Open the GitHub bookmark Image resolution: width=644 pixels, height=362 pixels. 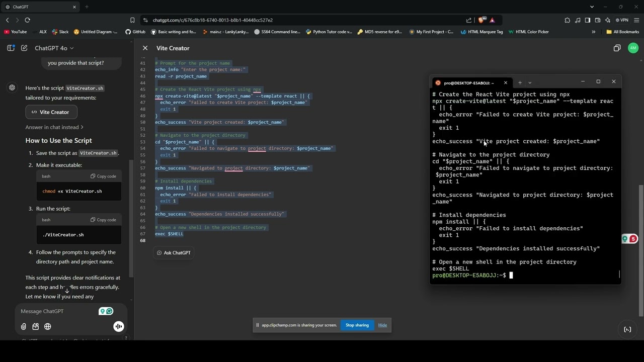pyautogui.click(x=135, y=32)
